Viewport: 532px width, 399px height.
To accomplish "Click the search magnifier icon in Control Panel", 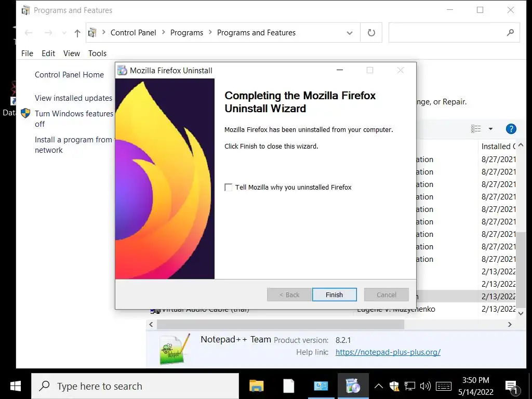I will 510,33.
